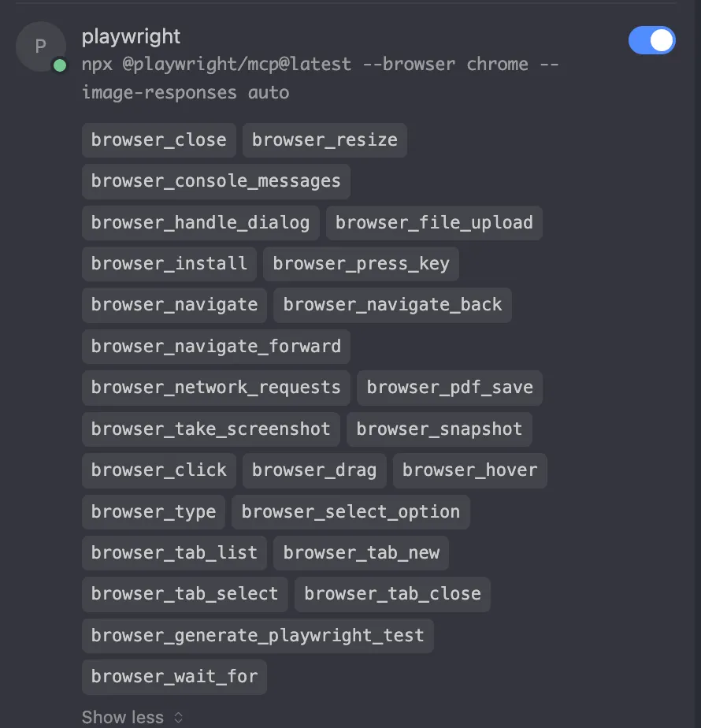Viewport: 701px width, 728px height.
Task: Select the browser_resize tool chip
Action: (325, 140)
